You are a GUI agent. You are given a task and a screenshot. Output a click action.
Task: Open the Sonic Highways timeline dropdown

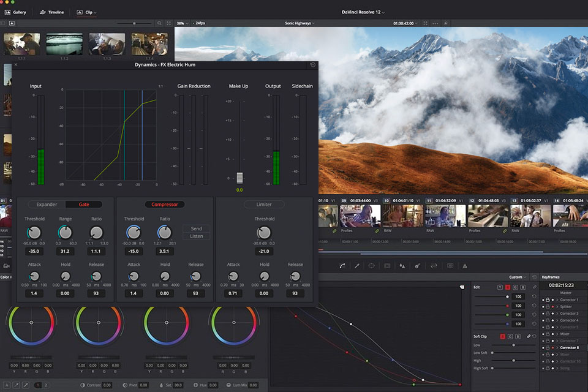(300, 23)
